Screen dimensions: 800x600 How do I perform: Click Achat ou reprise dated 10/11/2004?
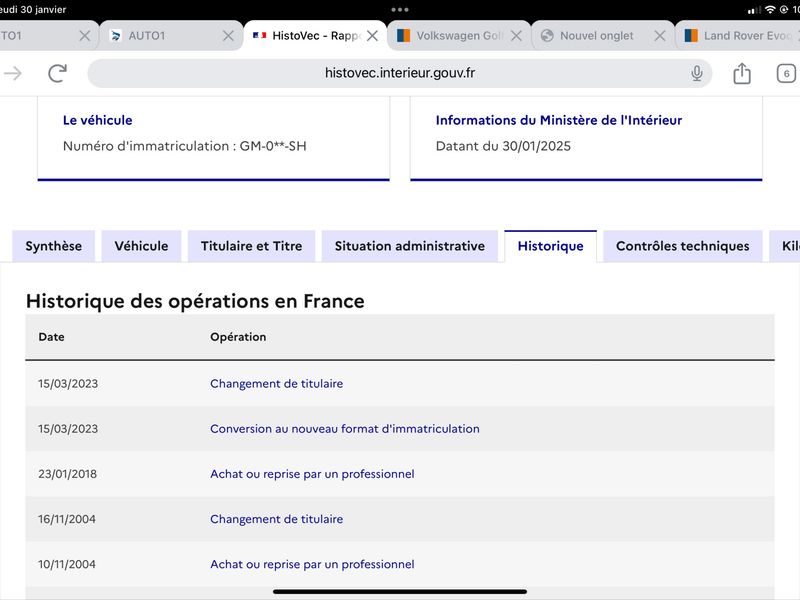312,564
